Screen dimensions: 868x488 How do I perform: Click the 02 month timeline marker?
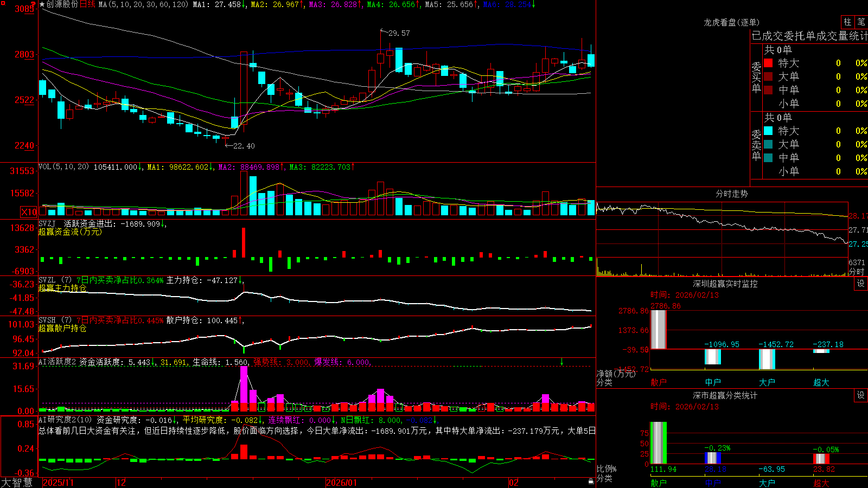pyautogui.click(x=514, y=483)
